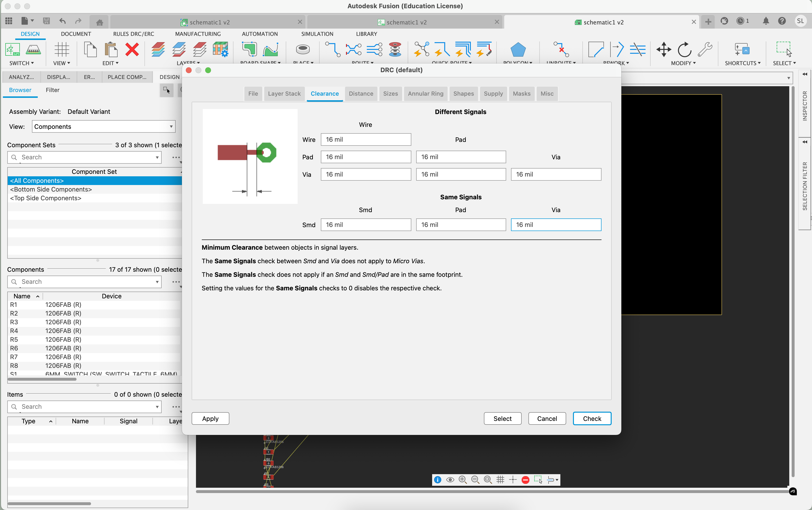Click the blue Info icon in canvas toolbar
The width and height of the screenshot is (812, 510).
438,480
